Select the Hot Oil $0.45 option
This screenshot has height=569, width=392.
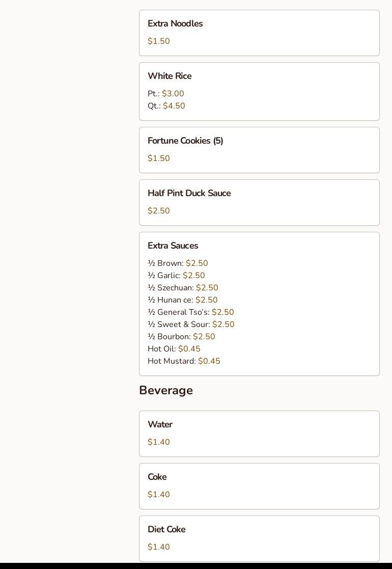pos(174,349)
